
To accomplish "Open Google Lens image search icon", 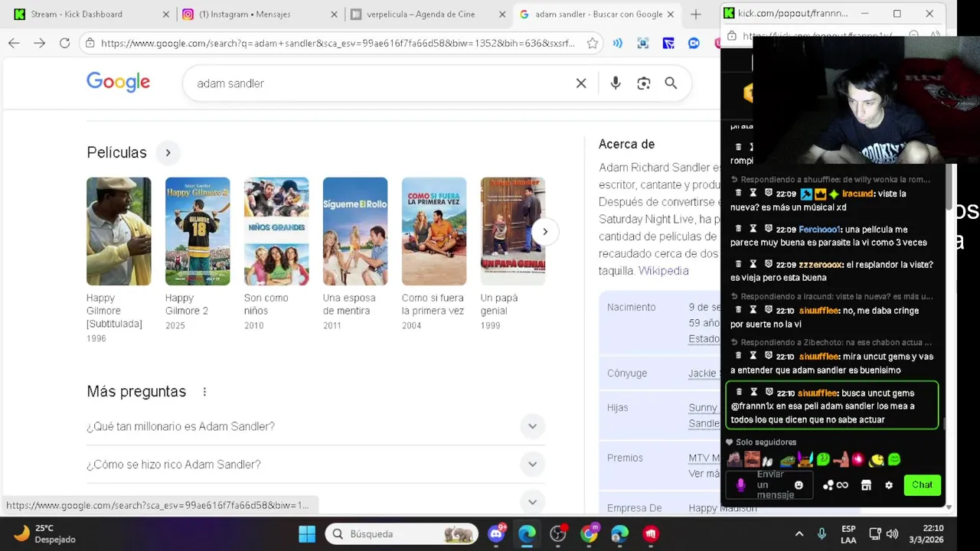I will (644, 83).
